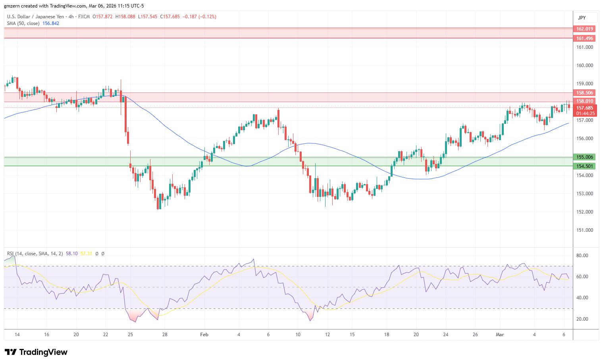Click the RSI moving average value 57.31
The width and height of the screenshot is (603, 364).
(86, 254)
